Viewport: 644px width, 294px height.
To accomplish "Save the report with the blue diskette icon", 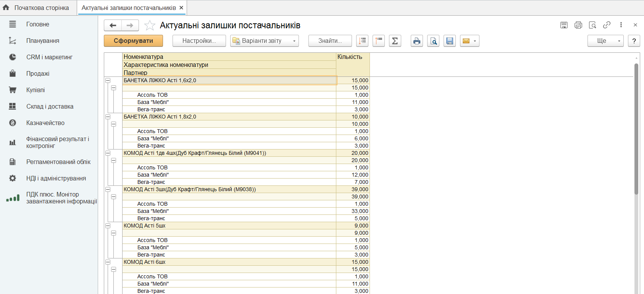I will coord(450,41).
